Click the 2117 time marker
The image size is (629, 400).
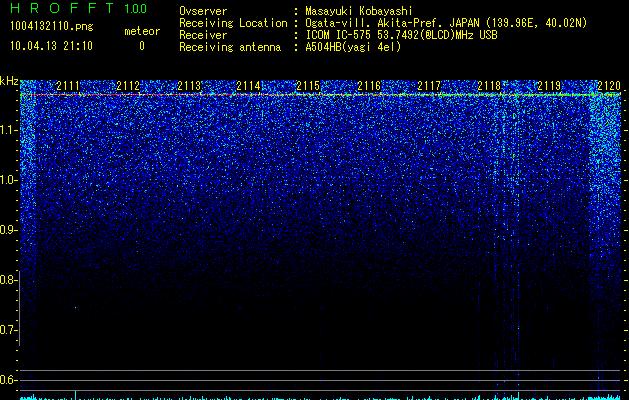[429, 85]
